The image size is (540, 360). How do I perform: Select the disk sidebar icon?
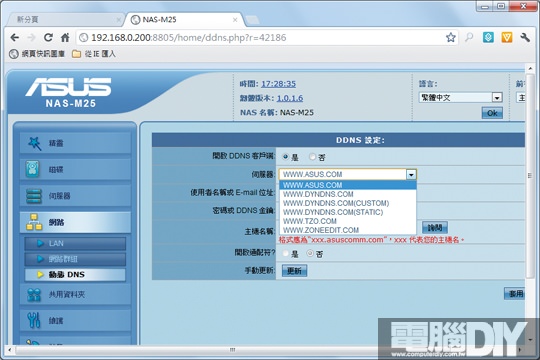33,169
